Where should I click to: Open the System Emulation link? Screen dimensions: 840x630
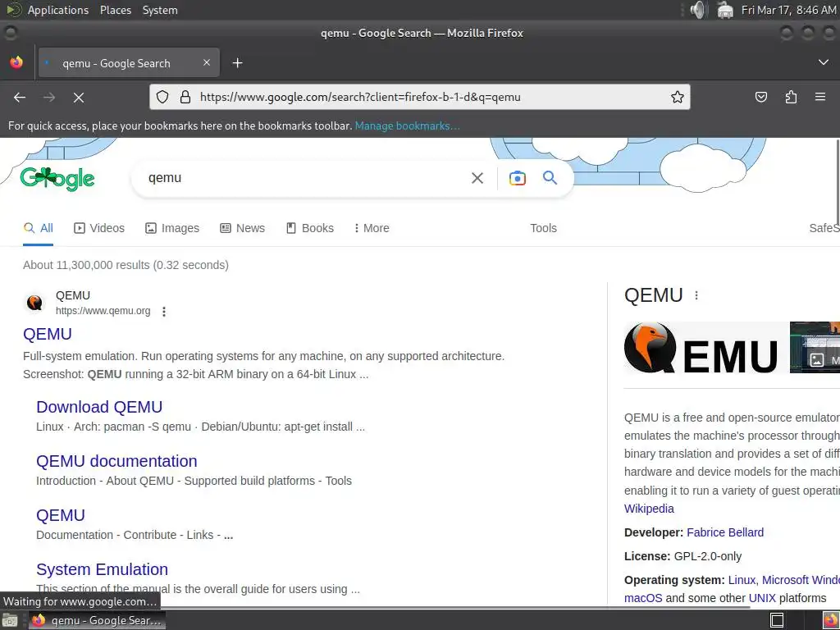pyautogui.click(x=102, y=569)
